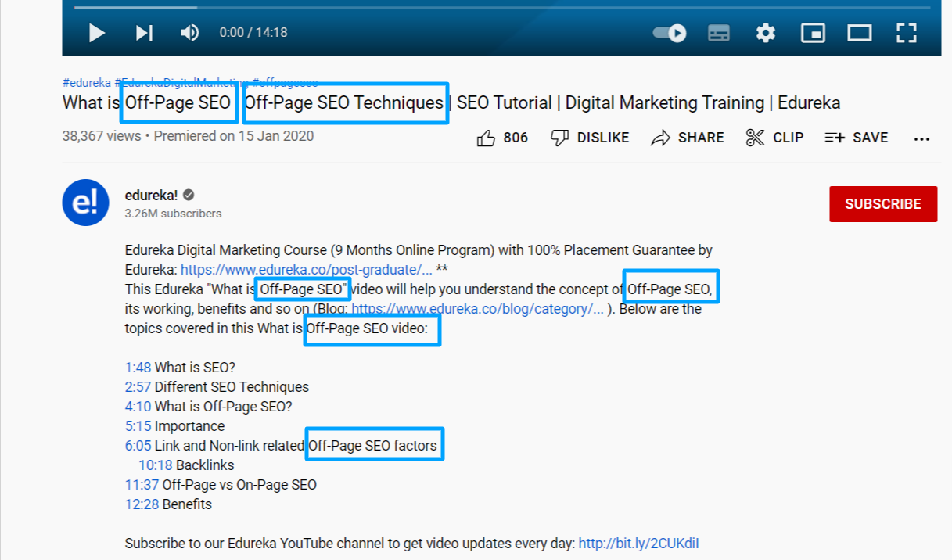
Task: Switch to Miniplayer mode
Action: [812, 33]
